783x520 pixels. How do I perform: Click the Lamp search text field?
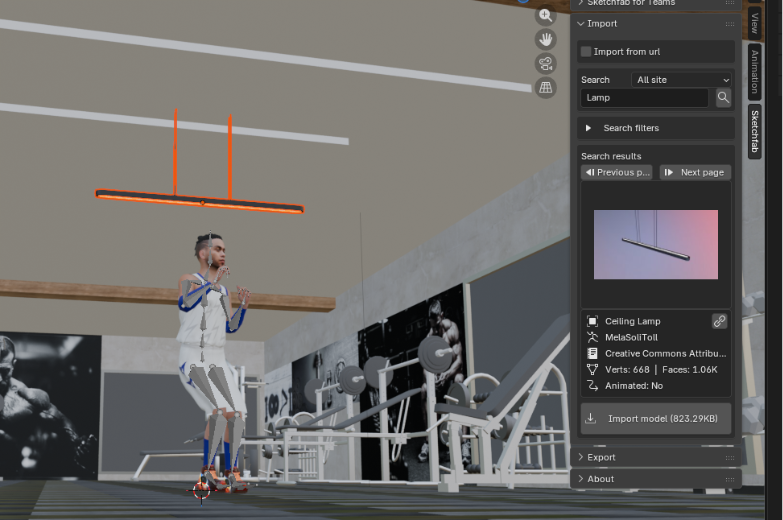click(644, 98)
